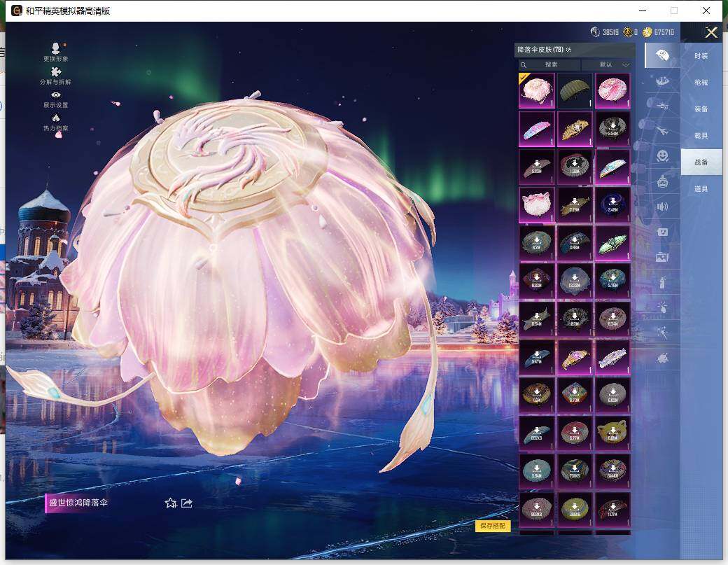The height and width of the screenshot is (565, 728).
Task: Click info icon beside 降落伞皮肤(78)
Action: pyautogui.click(x=568, y=50)
